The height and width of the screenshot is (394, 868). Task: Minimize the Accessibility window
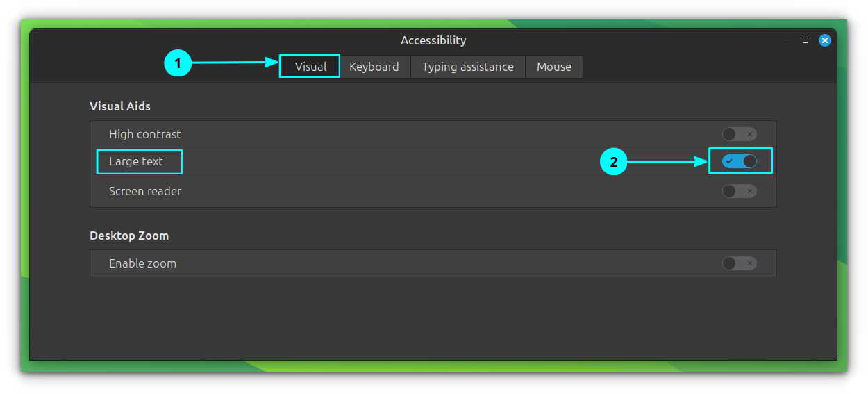(x=786, y=41)
